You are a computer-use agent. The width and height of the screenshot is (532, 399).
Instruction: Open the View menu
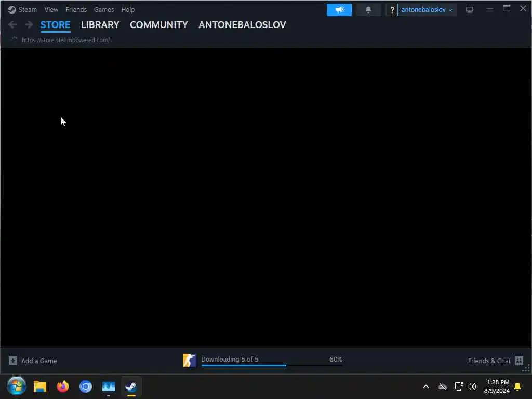point(51,9)
